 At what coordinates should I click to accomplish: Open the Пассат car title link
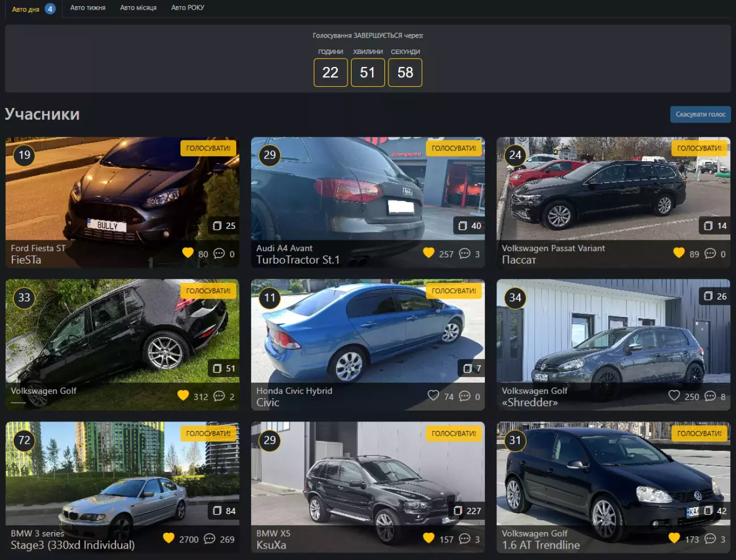click(x=519, y=260)
